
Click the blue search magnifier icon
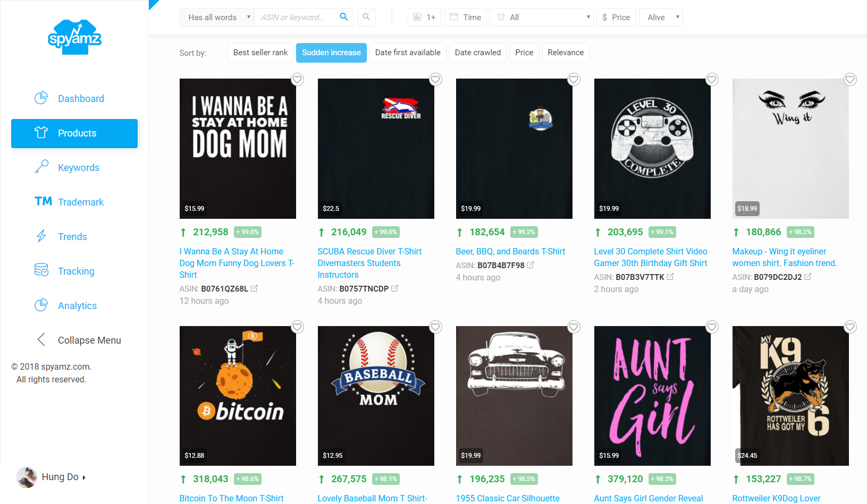pyautogui.click(x=344, y=17)
